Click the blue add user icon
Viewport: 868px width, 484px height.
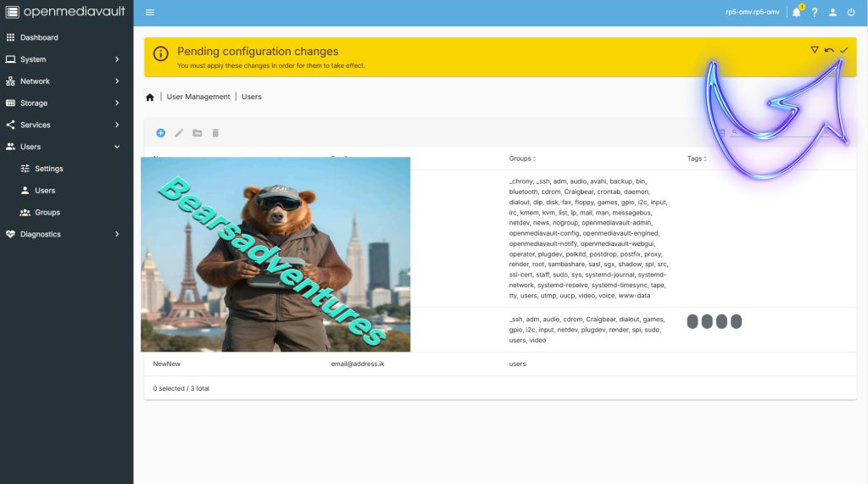(161, 133)
